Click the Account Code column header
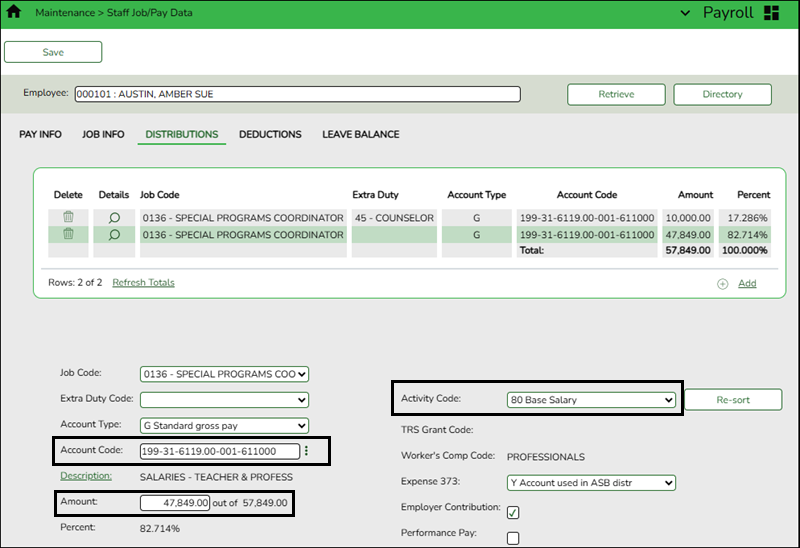Viewport: 800px width, 548px height. (587, 194)
